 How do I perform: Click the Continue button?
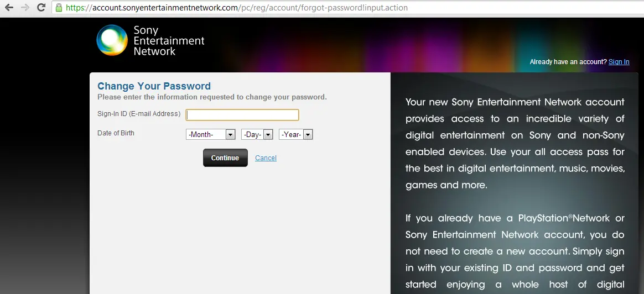(x=225, y=158)
